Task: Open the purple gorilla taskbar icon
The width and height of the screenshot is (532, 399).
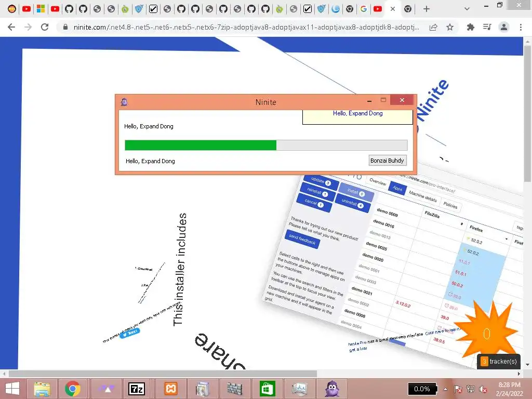Action: (x=332, y=389)
